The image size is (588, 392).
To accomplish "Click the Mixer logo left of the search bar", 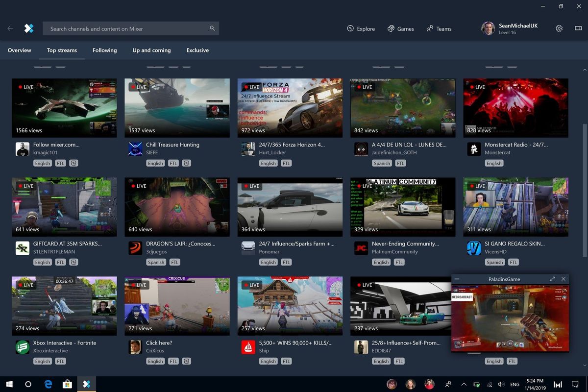I will click(x=29, y=28).
